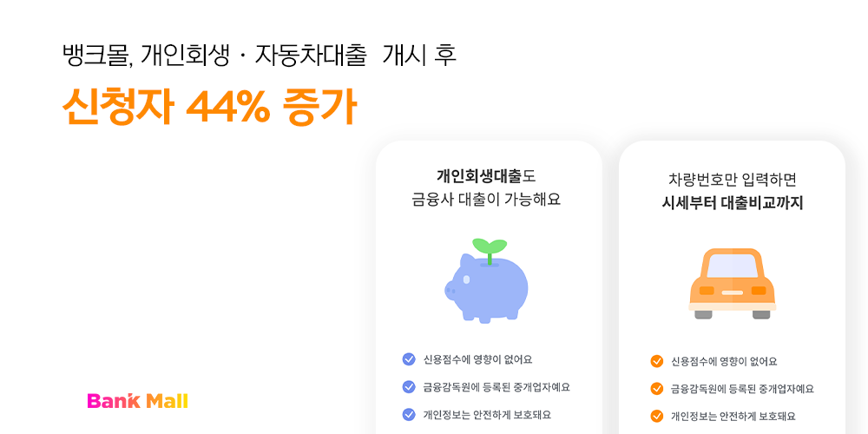The width and height of the screenshot is (868, 434).
Task: Click the orange car illustration
Action: point(733,284)
